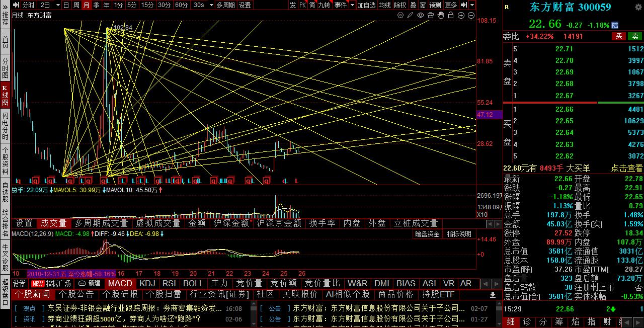Select the 季 quarterly period

(96, 5)
